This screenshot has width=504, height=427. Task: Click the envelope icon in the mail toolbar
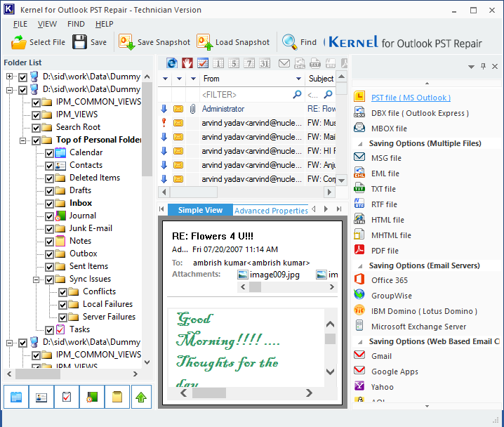pyautogui.click(x=284, y=63)
